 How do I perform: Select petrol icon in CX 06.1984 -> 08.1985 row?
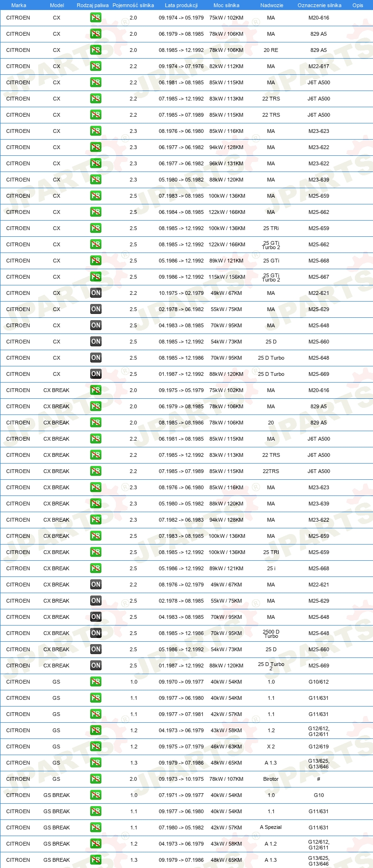pyautogui.click(x=96, y=212)
